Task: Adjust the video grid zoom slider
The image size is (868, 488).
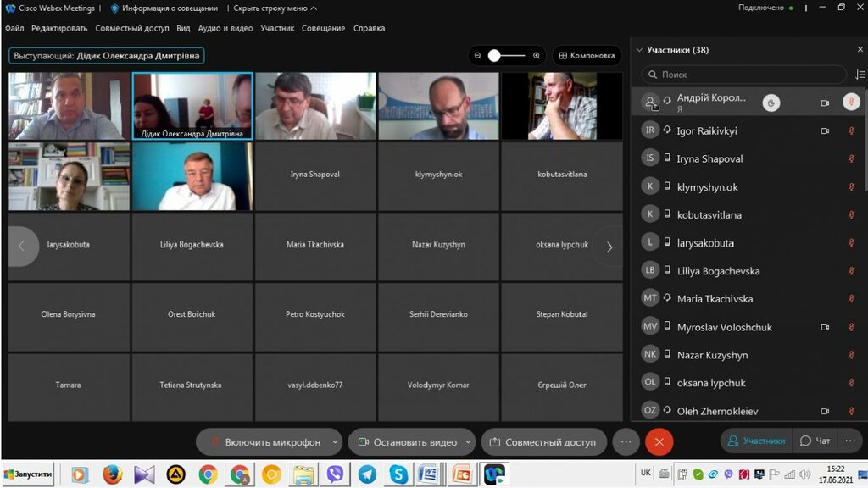Action: pos(495,56)
